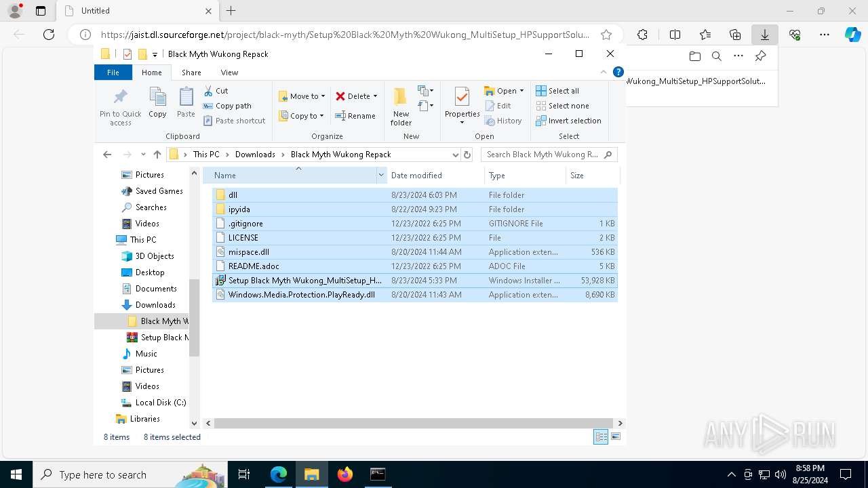Sort by Type column header
Screen dimensions: 868x488
(526, 176)
